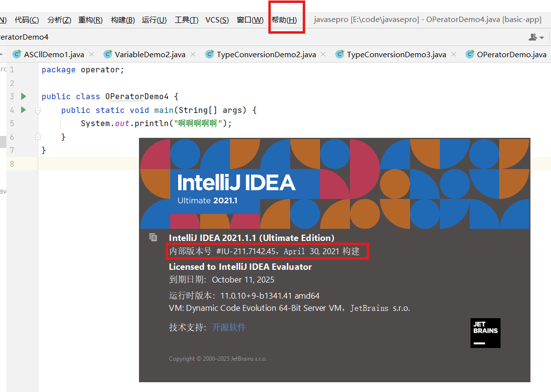Viewport: 551px width, 392px height.
Task: Open the 分析(Z) menu
Action: (x=59, y=20)
